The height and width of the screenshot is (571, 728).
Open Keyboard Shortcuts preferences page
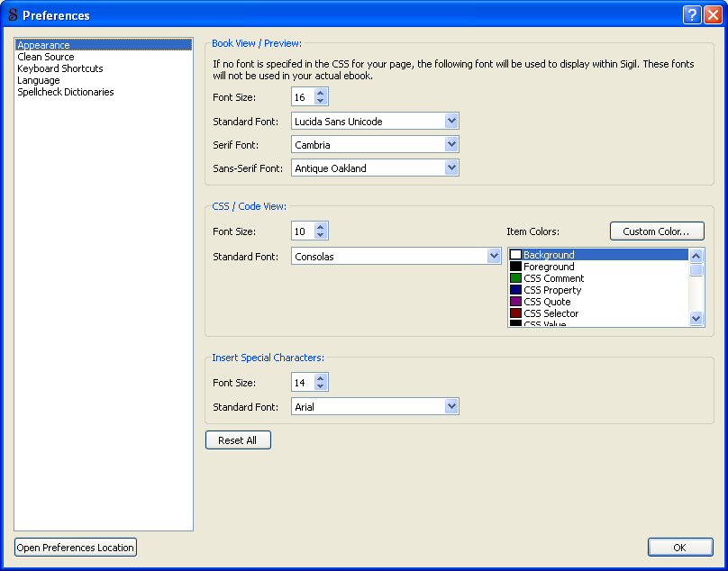[60, 68]
